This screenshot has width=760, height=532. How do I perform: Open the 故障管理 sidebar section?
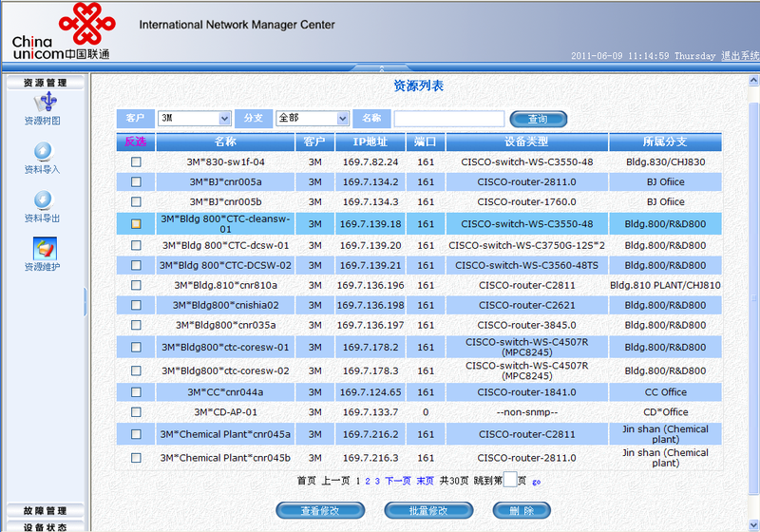pyautogui.click(x=45, y=511)
